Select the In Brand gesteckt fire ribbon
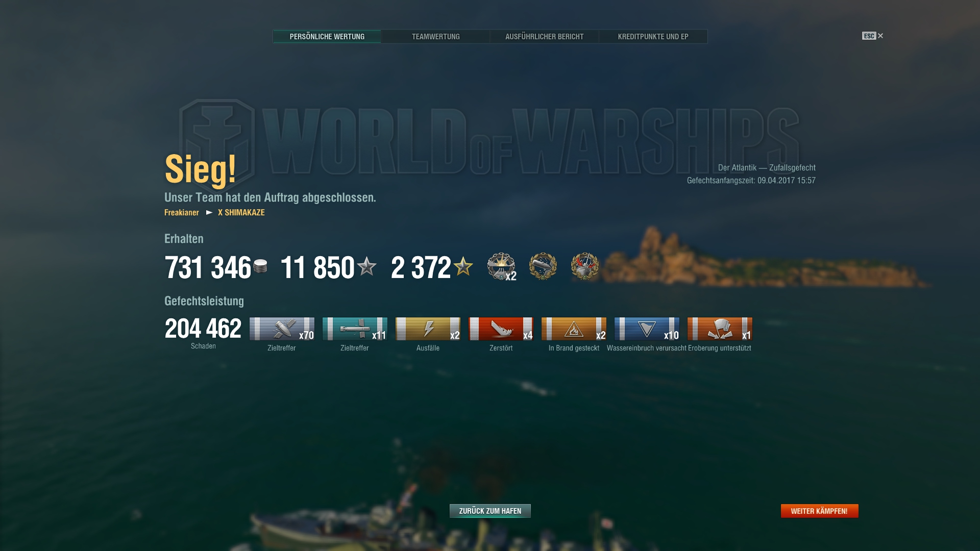980x551 pixels. click(x=574, y=329)
